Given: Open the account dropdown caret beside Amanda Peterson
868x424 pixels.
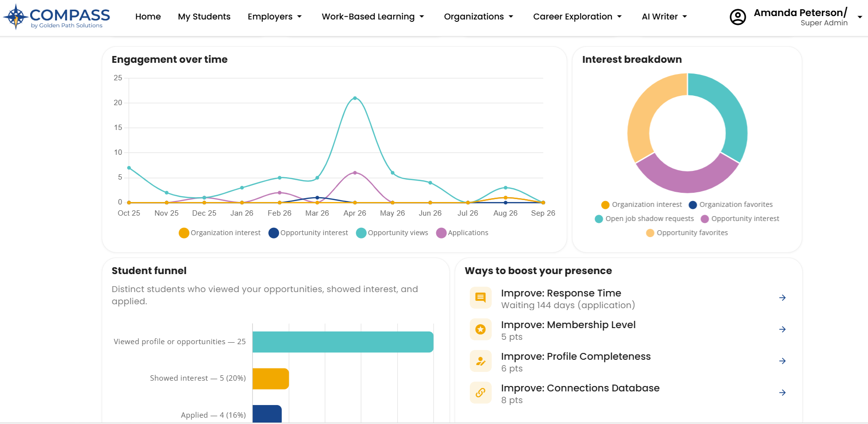Looking at the screenshot, I should [x=860, y=17].
